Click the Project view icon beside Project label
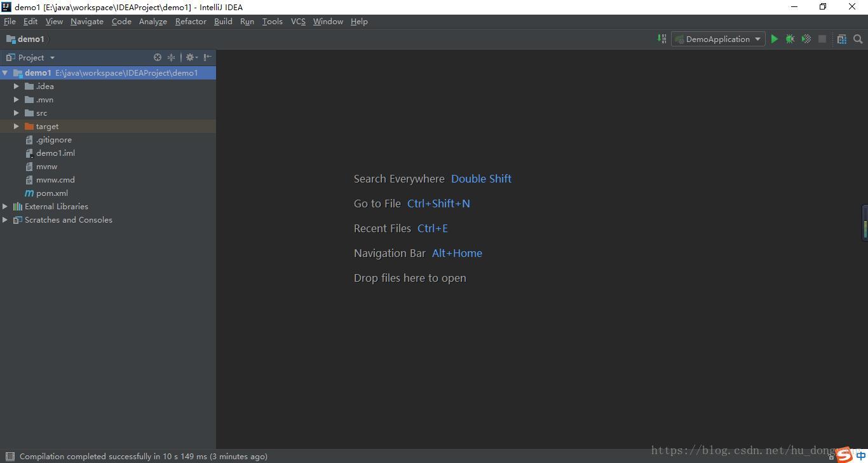 10,57
